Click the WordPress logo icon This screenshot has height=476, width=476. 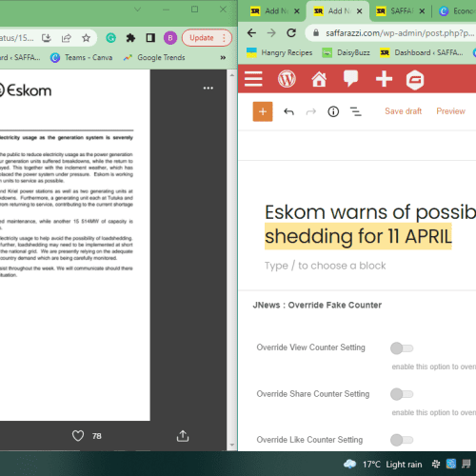point(287,79)
